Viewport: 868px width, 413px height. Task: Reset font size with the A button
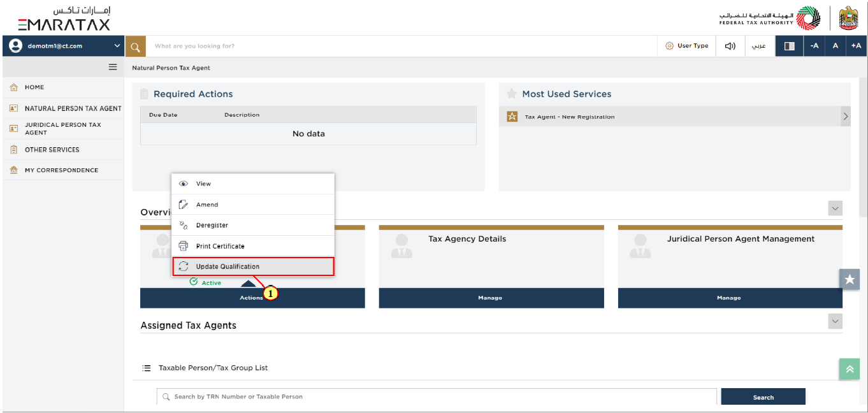coord(835,46)
